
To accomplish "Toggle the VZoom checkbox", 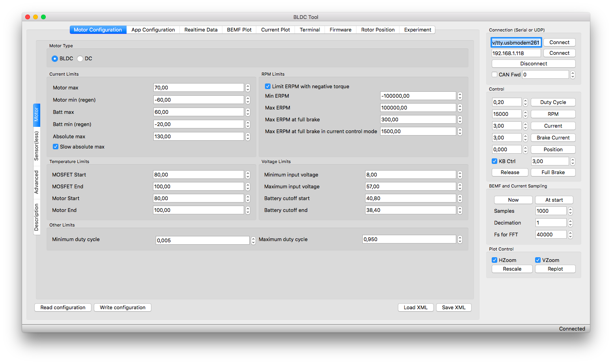I will click(538, 260).
